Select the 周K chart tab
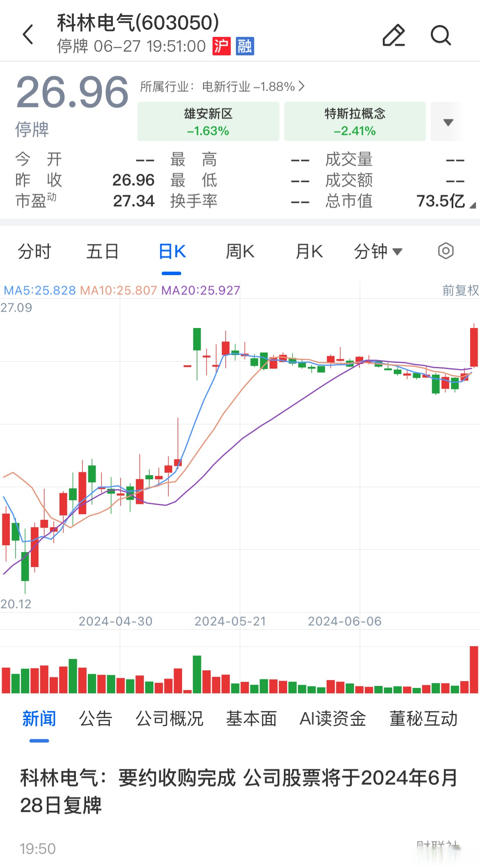The width and height of the screenshot is (480, 868). [x=240, y=251]
